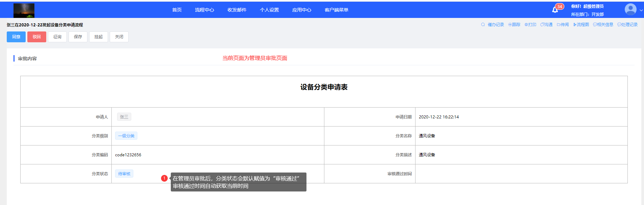Open 处理记录 processing records
The image size is (644, 205).
pyautogui.click(x=619, y=25)
